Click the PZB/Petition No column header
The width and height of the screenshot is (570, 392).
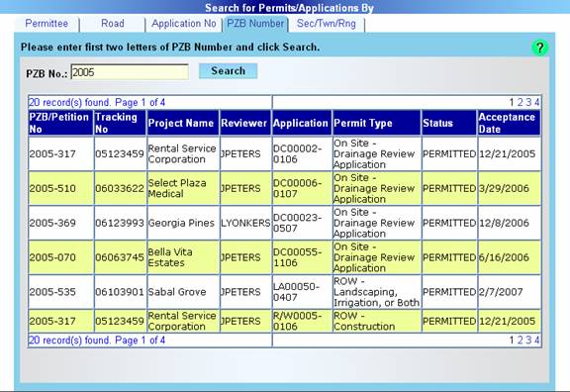click(60, 123)
